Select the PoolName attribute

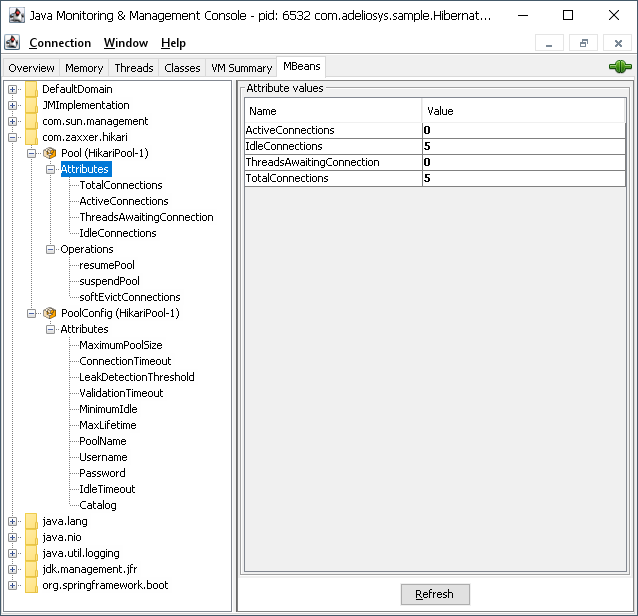point(103,441)
